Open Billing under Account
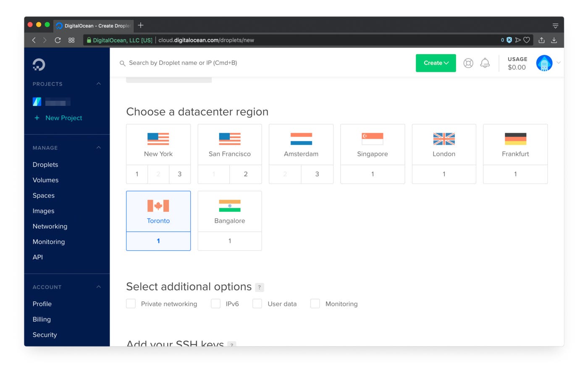The width and height of the screenshot is (588, 378). 42,320
